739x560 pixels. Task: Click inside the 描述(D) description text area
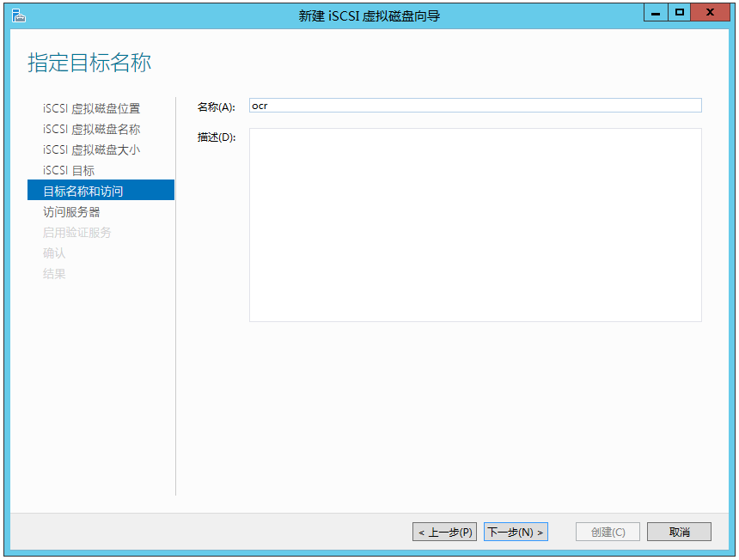(475, 225)
